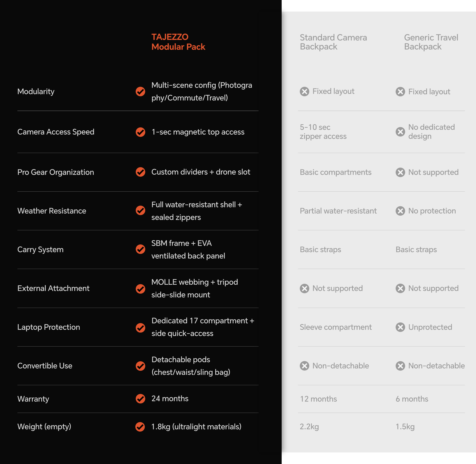Click the X icon beside No dedicated design
Viewport: 476px width, 464px height.
coord(400,132)
